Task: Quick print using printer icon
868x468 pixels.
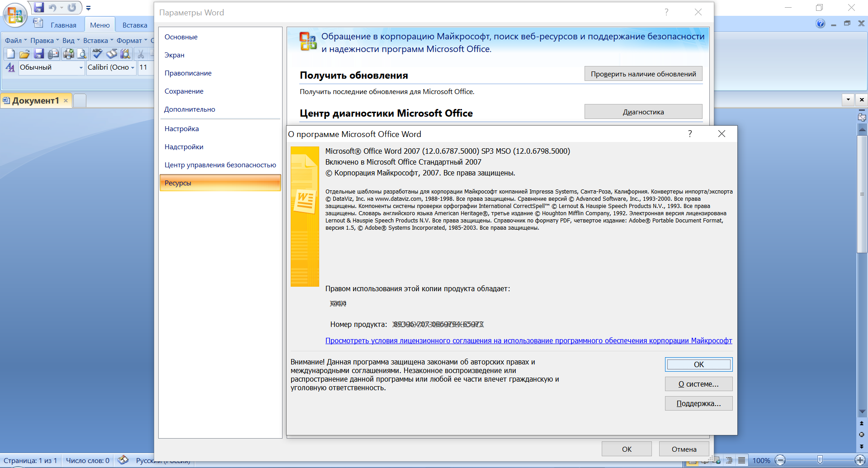Action: (68, 54)
